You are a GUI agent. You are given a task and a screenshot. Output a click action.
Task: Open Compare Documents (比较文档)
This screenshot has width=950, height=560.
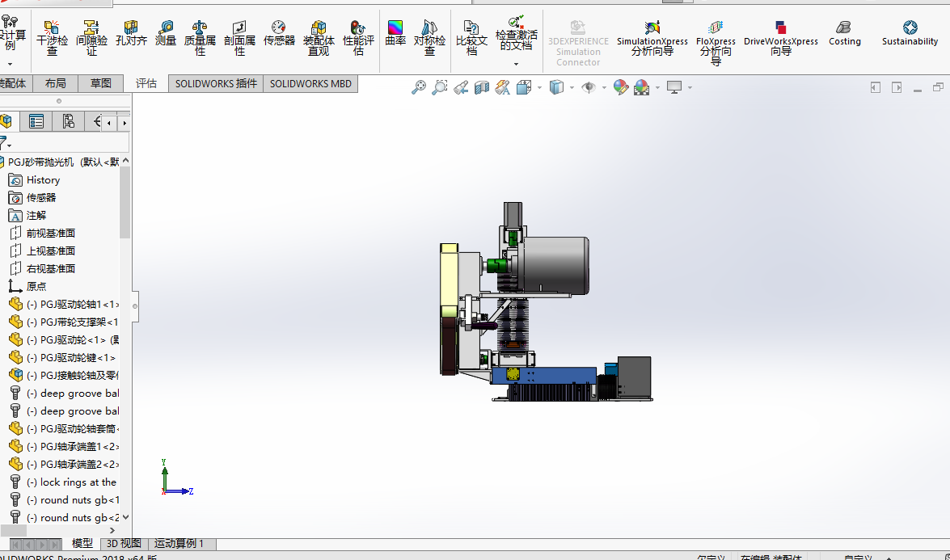point(471,37)
